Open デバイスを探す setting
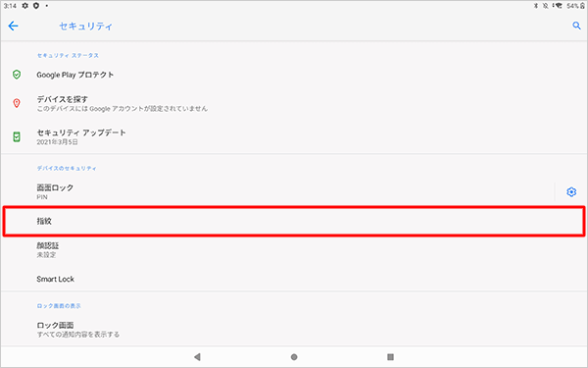The image size is (588, 368). 294,104
